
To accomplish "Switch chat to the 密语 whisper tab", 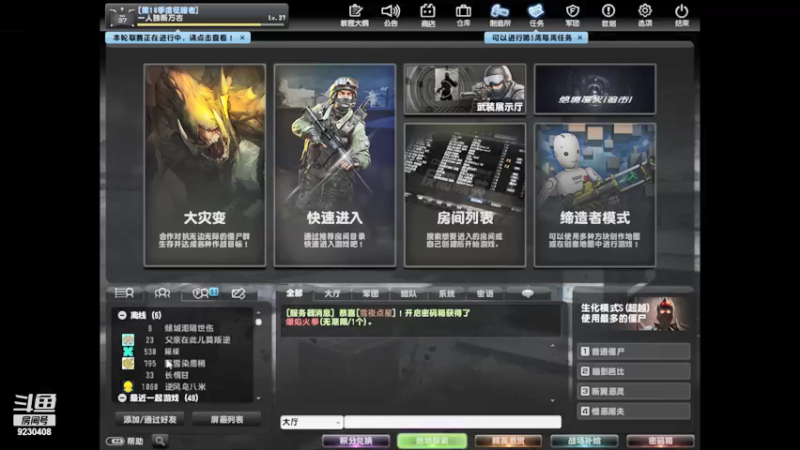I will [485, 293].
